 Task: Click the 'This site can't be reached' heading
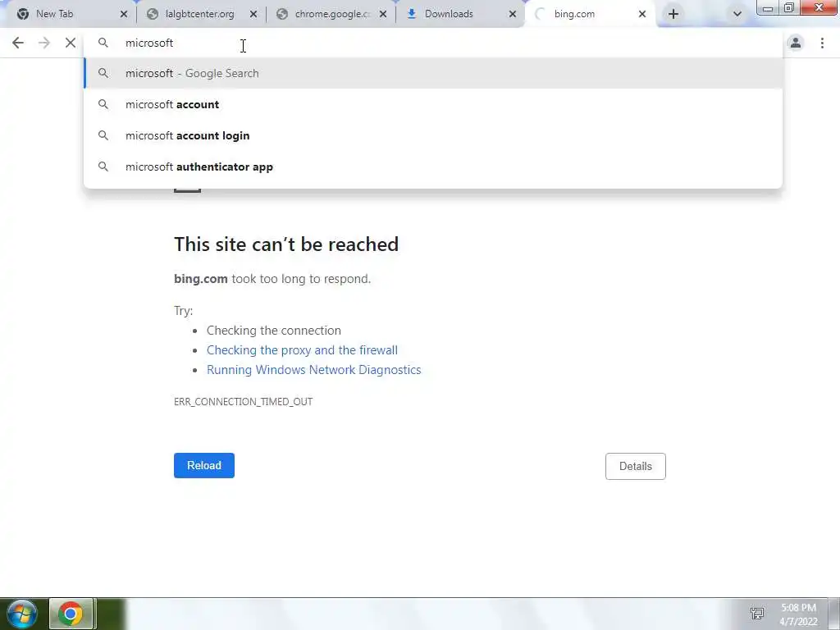click(286, 244)
